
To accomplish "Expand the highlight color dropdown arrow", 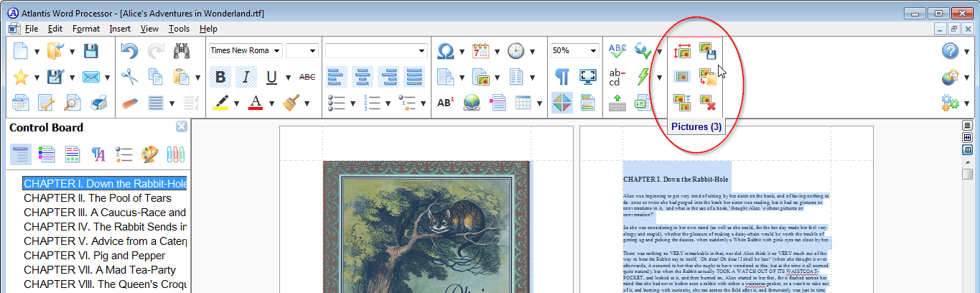I will (x=236, y=103).
